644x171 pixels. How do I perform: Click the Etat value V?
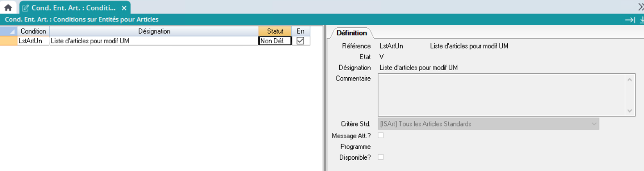click(381, 57)
